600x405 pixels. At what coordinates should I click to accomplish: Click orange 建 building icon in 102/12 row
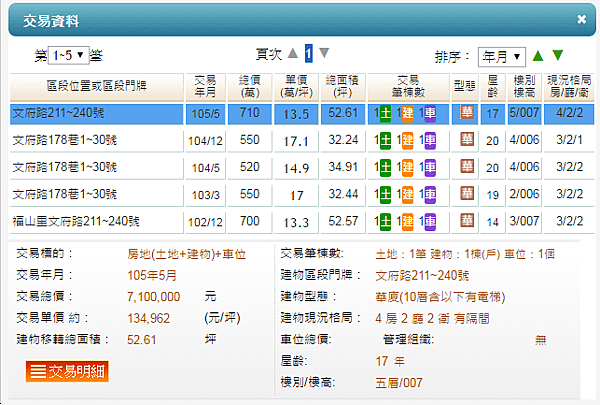(408, 222)
